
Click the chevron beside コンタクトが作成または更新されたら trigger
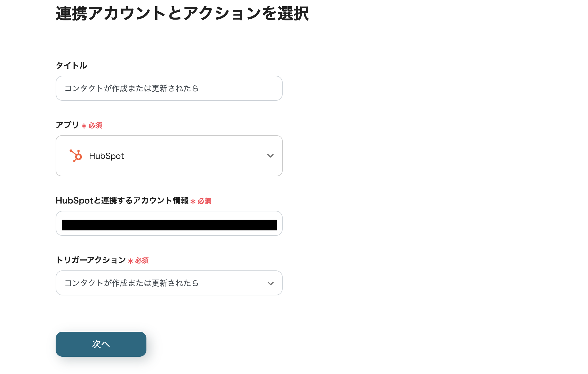tap(270, 283)
